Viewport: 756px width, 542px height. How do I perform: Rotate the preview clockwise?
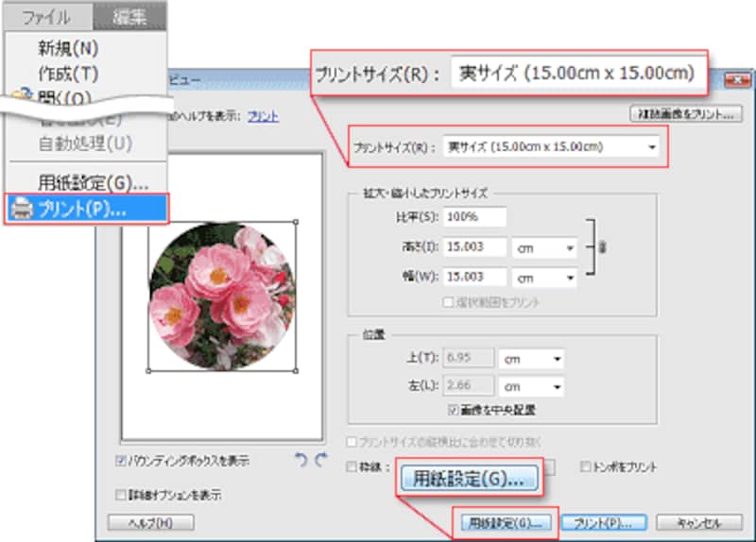coord(321,460)
